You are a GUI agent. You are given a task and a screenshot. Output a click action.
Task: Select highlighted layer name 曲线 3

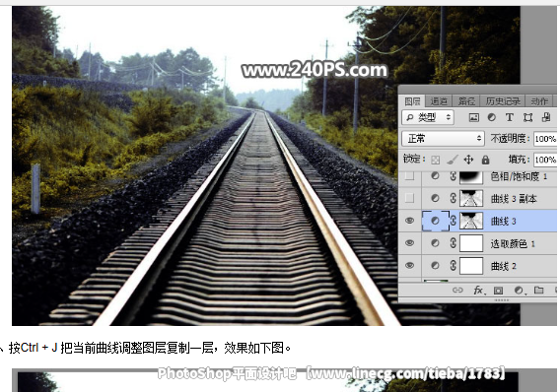[503, 222]
